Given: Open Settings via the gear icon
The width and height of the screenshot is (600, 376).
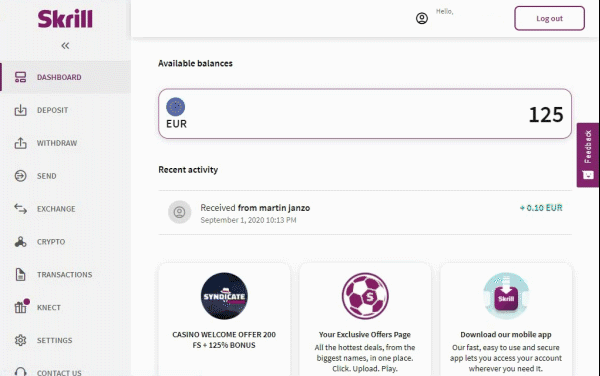Looking at the screenshot, I should point(20,340).
